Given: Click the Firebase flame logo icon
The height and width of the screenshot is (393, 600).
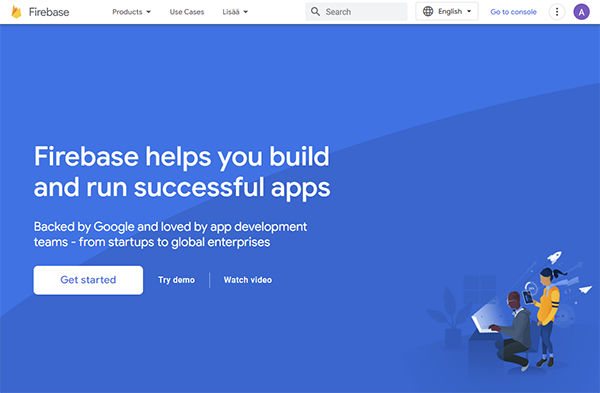Looking at the screenshot, I should [16, 12].
